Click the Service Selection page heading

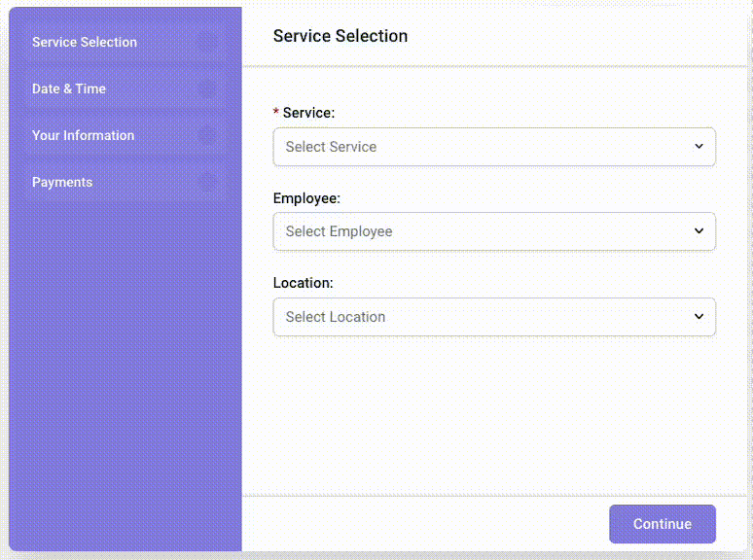click(x=341, y=36)
